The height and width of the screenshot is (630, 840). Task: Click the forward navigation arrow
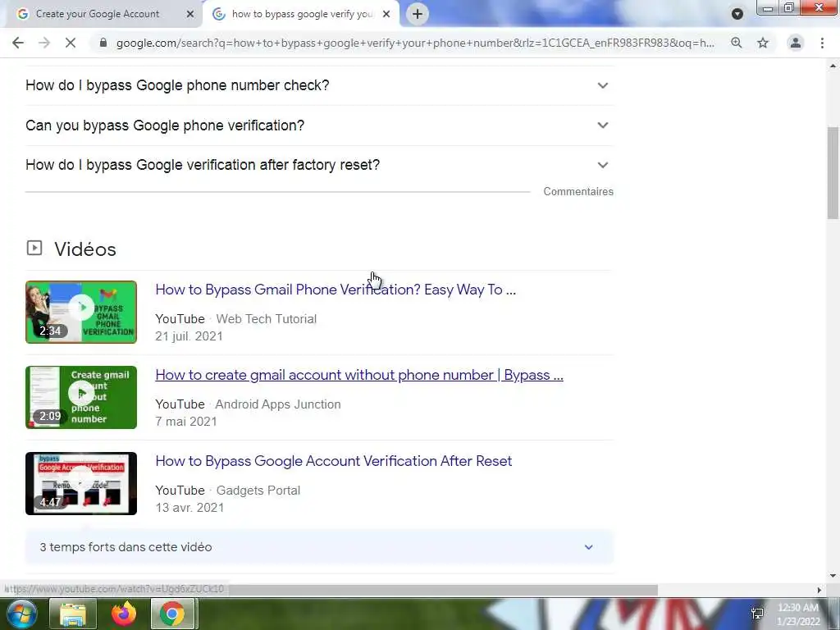[x=44, y=43]
